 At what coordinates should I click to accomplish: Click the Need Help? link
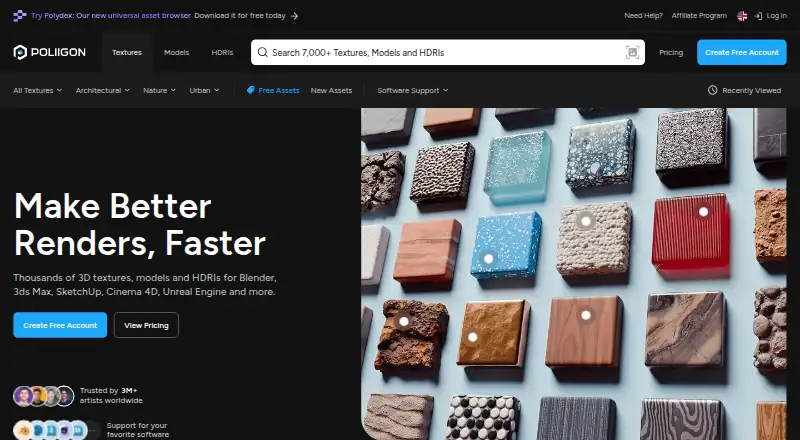pos(643,16)
